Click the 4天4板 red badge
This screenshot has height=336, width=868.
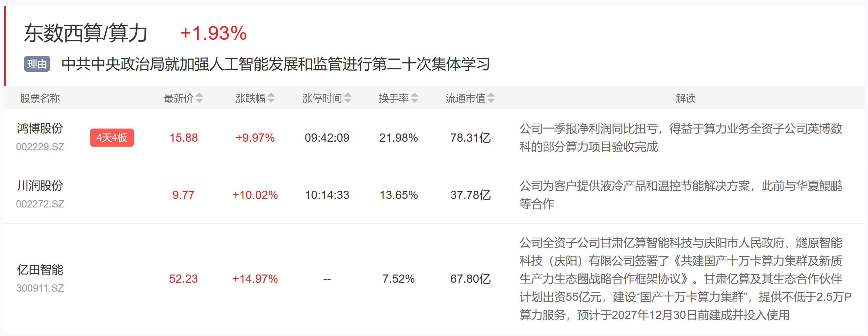112,138
